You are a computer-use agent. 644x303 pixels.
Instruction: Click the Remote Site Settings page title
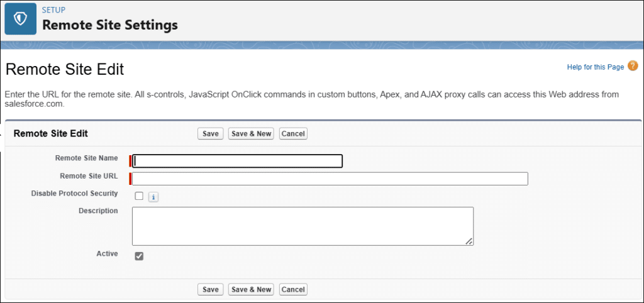tap(110, 25)
